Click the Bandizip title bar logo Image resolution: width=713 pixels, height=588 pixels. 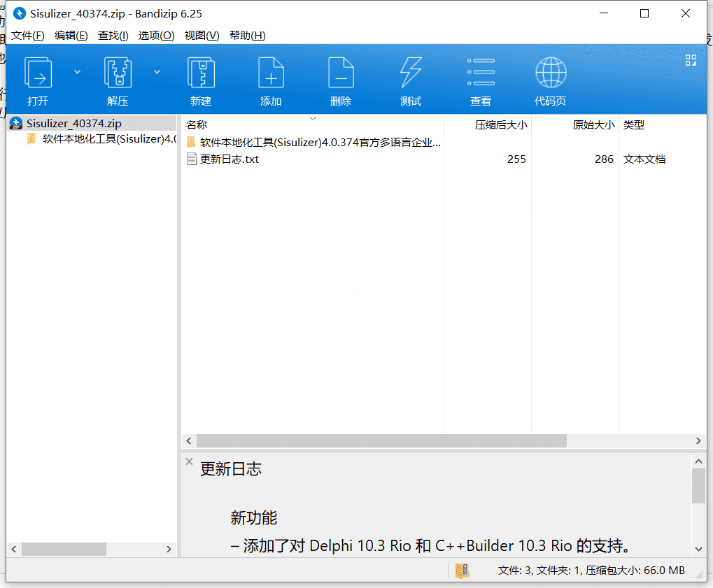[x=19, y=13]
